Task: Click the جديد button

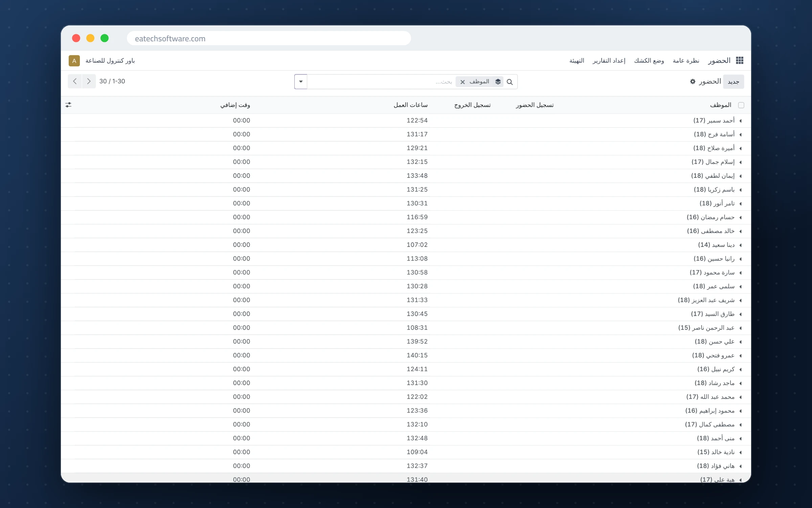Action: [x=734, y=82]
